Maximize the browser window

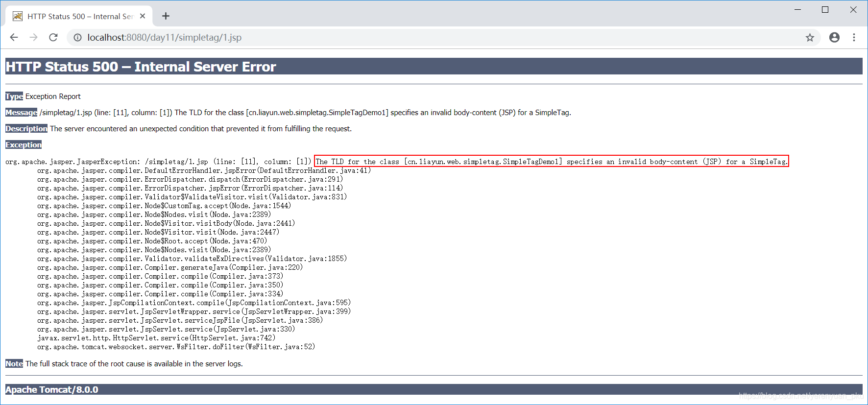(825, 10)
